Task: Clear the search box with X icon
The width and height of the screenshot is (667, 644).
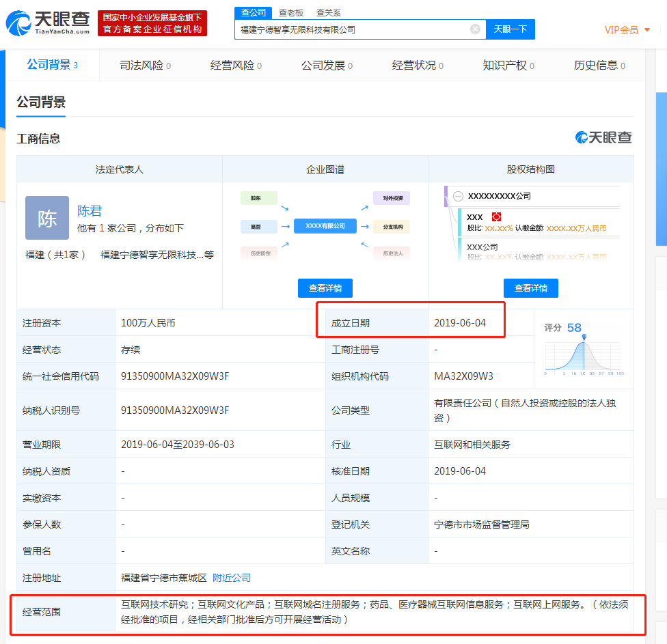Action: tap(475, 29)
